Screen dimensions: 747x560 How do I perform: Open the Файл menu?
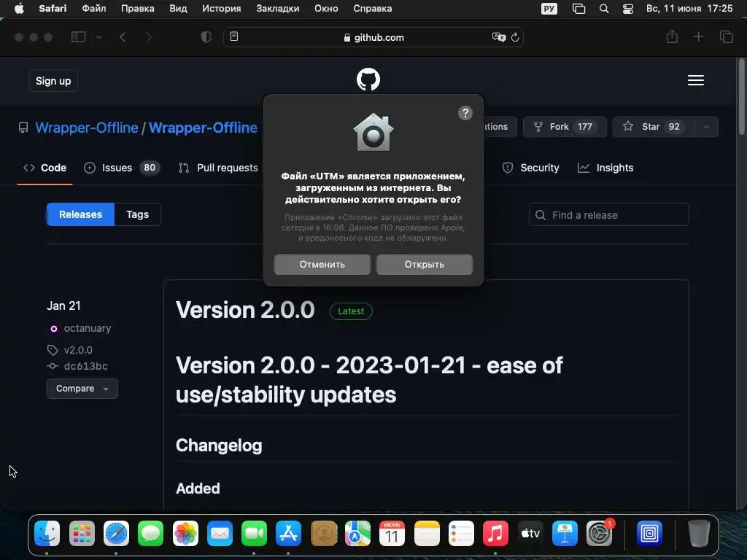click(94, 9)
